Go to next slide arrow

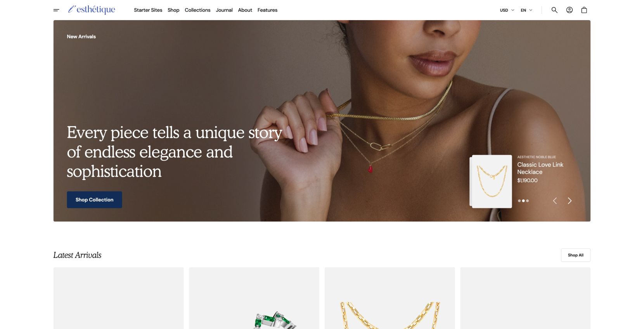click(570, 201)
